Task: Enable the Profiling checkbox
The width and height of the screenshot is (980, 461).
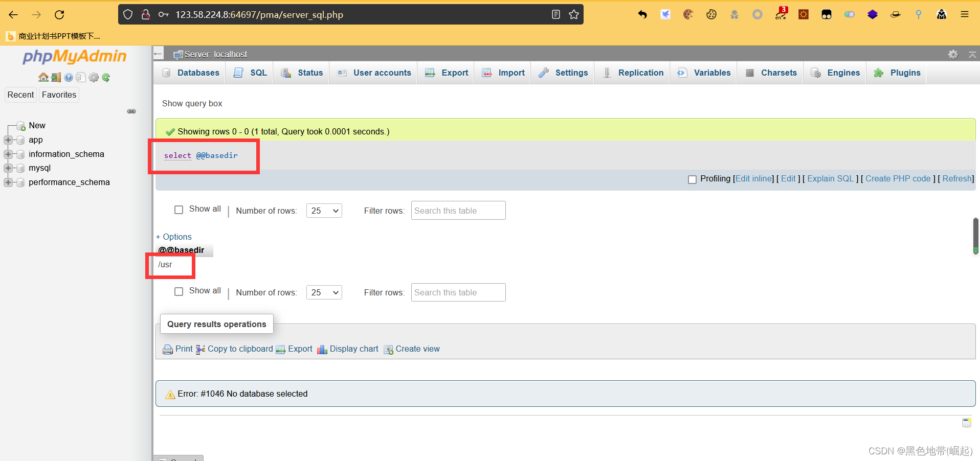Action: point(693,179)
